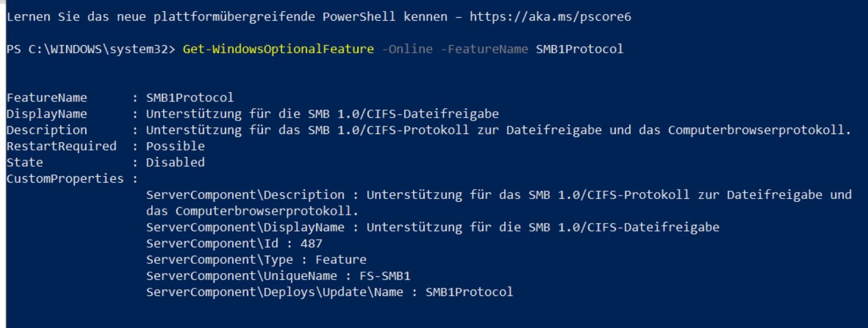Click the RestartRequired value Possible
Viewport: 868px width, 328px height.
175,146
